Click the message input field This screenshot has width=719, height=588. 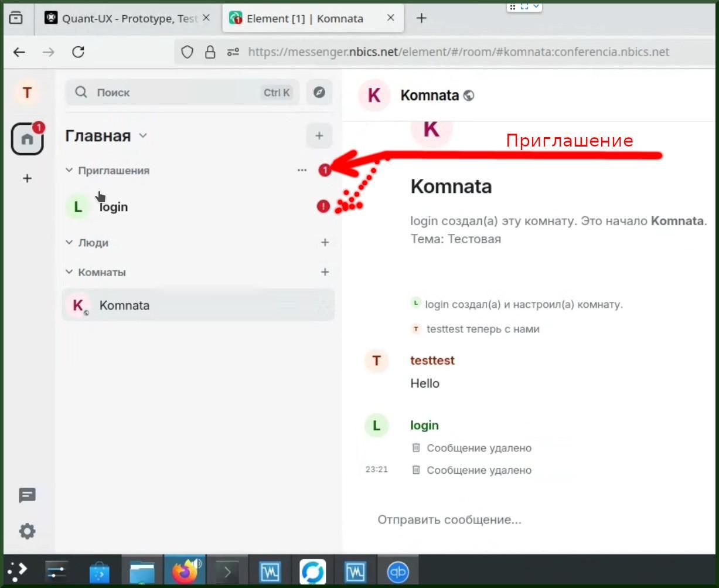point(498,520)
